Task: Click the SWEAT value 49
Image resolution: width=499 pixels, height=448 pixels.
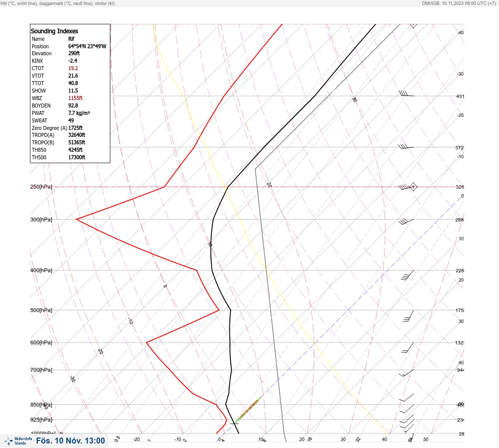Action: (71, 120)
